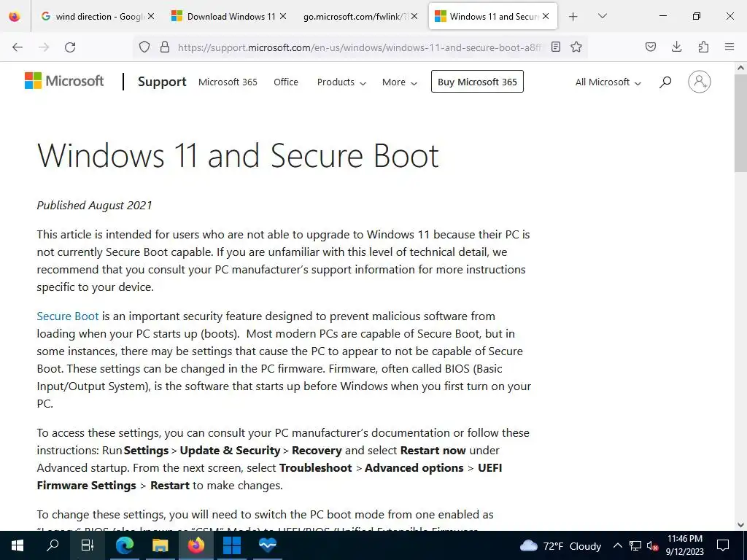Open the PC Health Check taskbar app
The height and width of the screenshot is (560, 747).
point(267,545)
